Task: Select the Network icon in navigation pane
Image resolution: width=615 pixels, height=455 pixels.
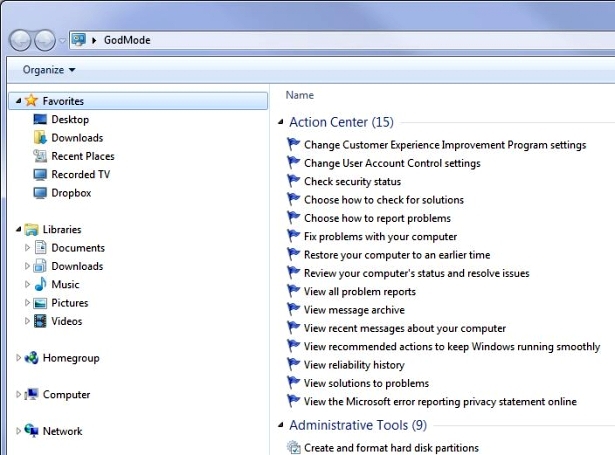Action: click(31, 431)
